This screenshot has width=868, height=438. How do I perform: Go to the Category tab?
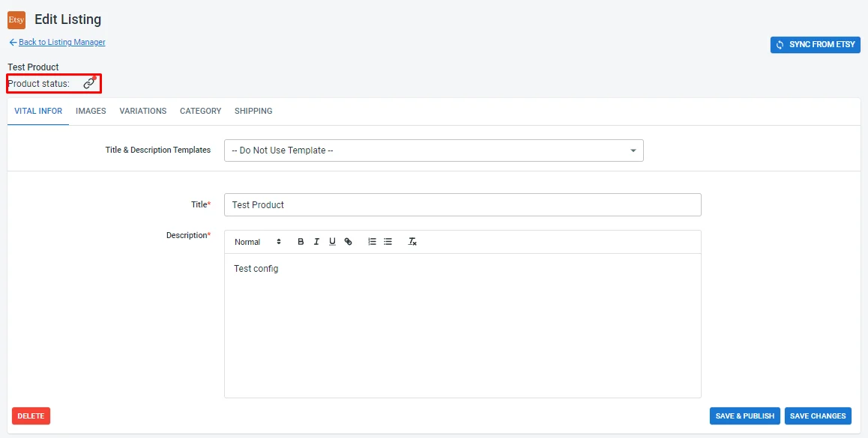pos(200,111)
